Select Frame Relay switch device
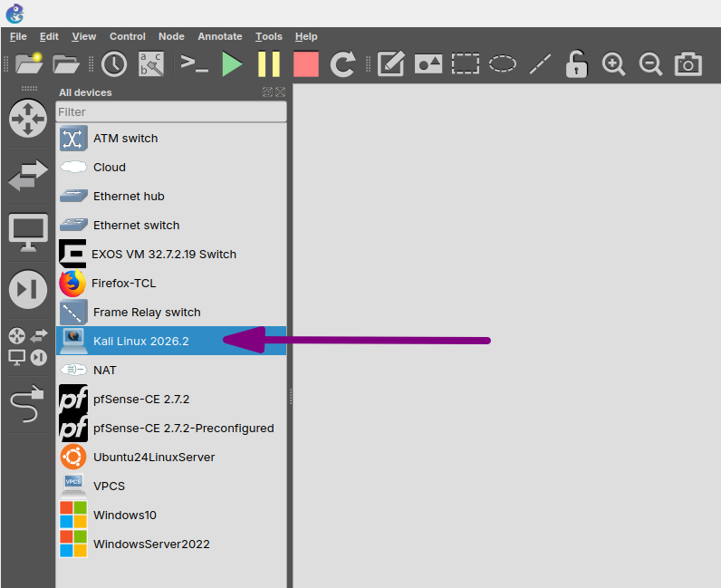The image size is (721, 588). [171, 312]
